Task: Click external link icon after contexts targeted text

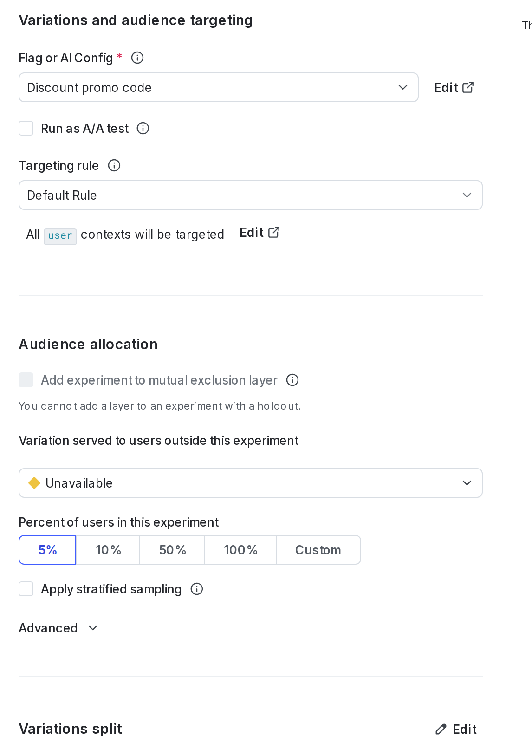Action: [274, 232]
